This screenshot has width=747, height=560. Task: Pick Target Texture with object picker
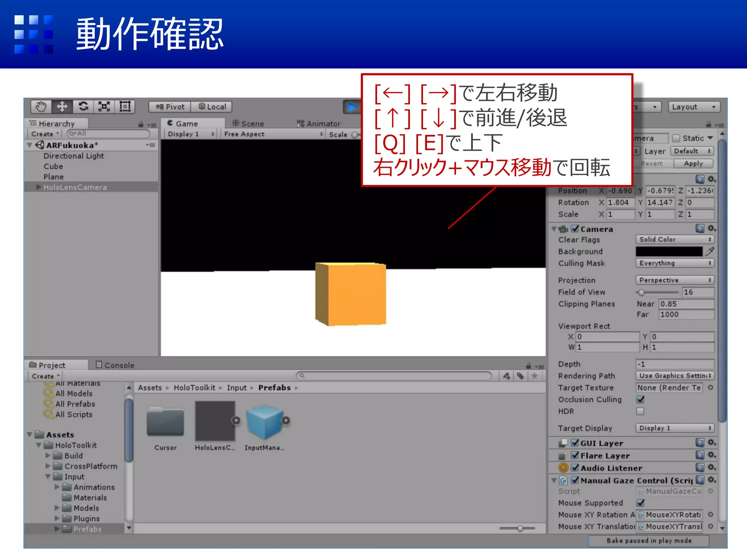tap(710, 388)
